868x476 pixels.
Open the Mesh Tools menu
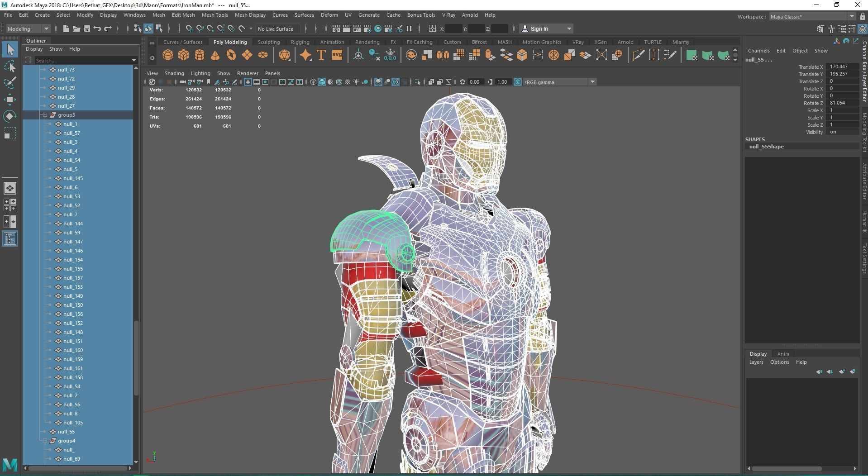tap(215, 15)
